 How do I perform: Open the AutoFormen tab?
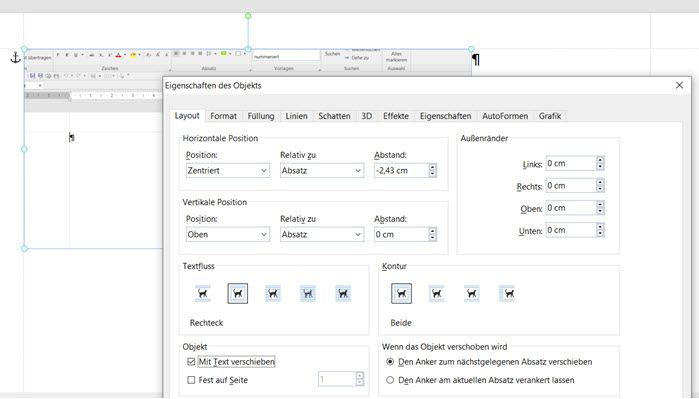pos(505,116)
